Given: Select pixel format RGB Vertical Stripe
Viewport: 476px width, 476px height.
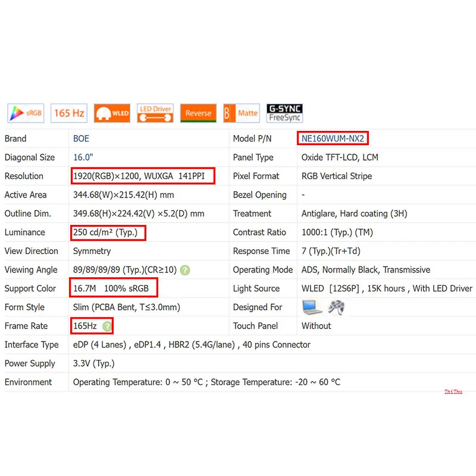Looking at the screenshot, I should pos(337,176).
